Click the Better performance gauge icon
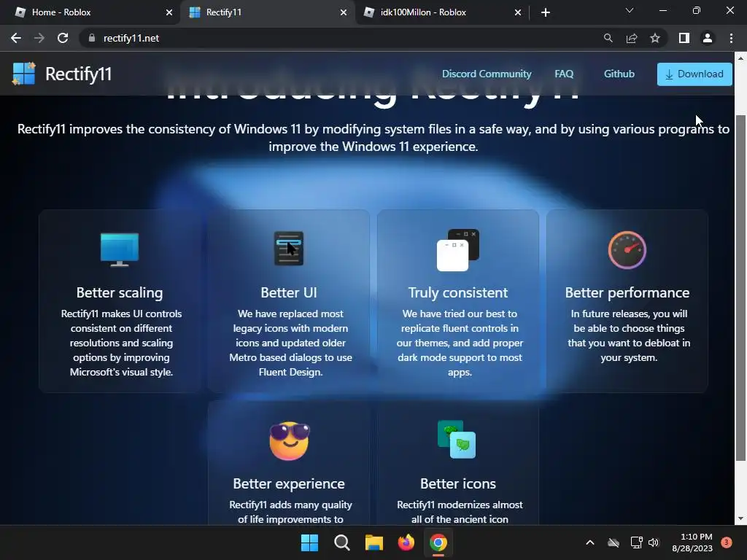Screen dimensions: 747x560 pos(627,250)
